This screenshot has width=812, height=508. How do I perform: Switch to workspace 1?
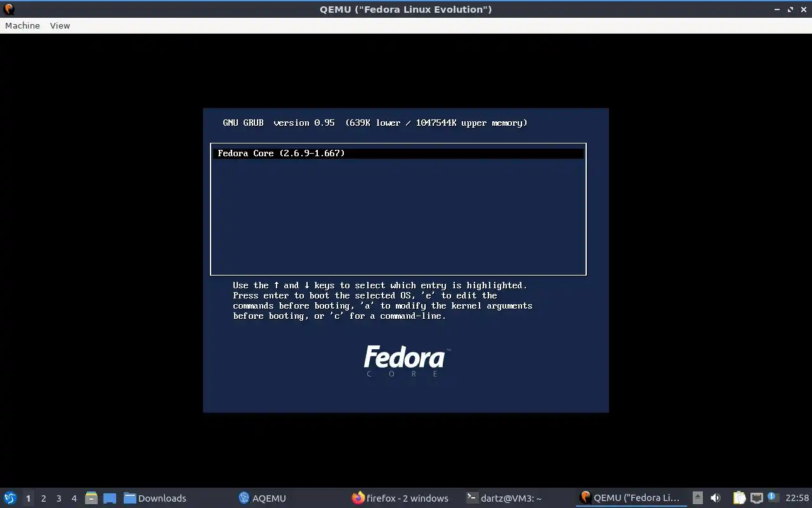(x=28, y=498)
